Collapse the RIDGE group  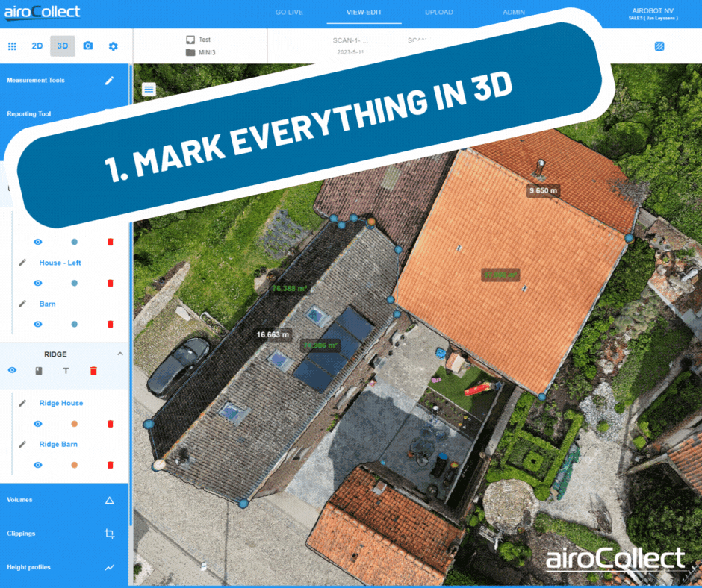click(x=119, y=354)
